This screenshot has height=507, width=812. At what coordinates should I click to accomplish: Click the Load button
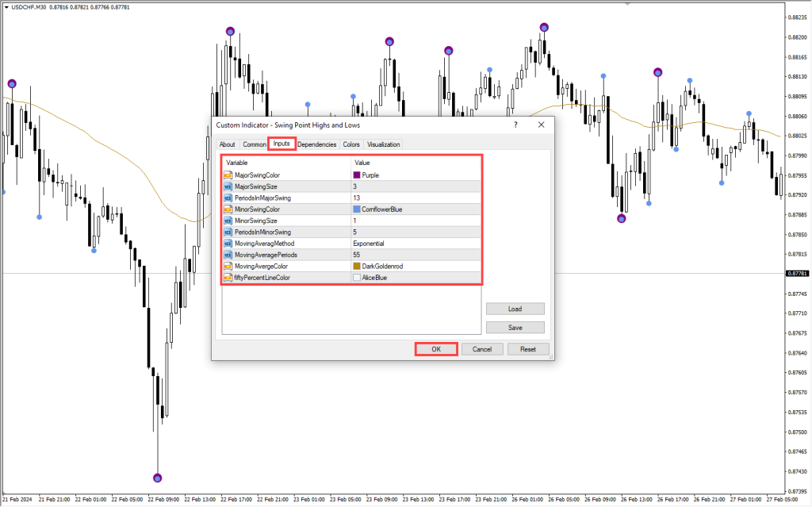[515, 309]
